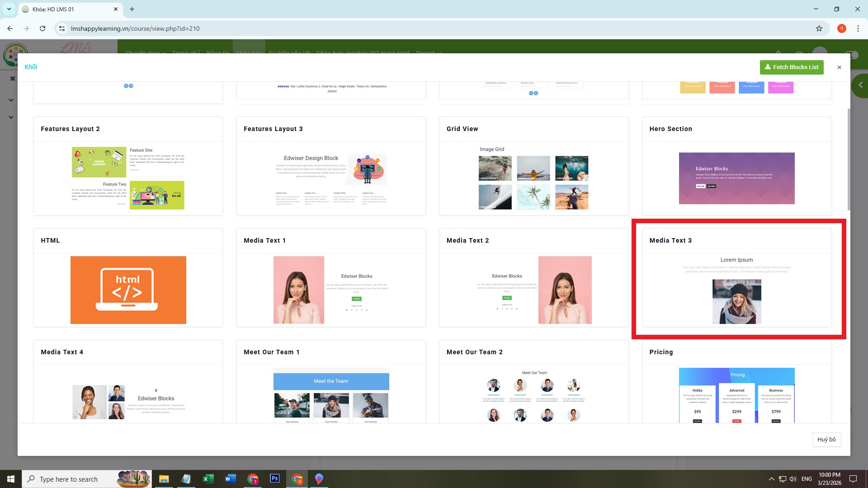Close the Khối dialog with the X icon

(839, 67)
